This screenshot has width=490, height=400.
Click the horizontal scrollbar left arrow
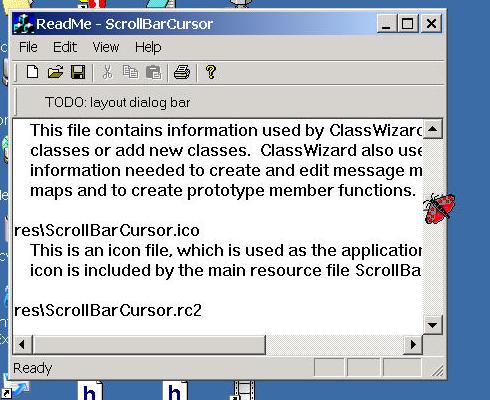point(22,344)
